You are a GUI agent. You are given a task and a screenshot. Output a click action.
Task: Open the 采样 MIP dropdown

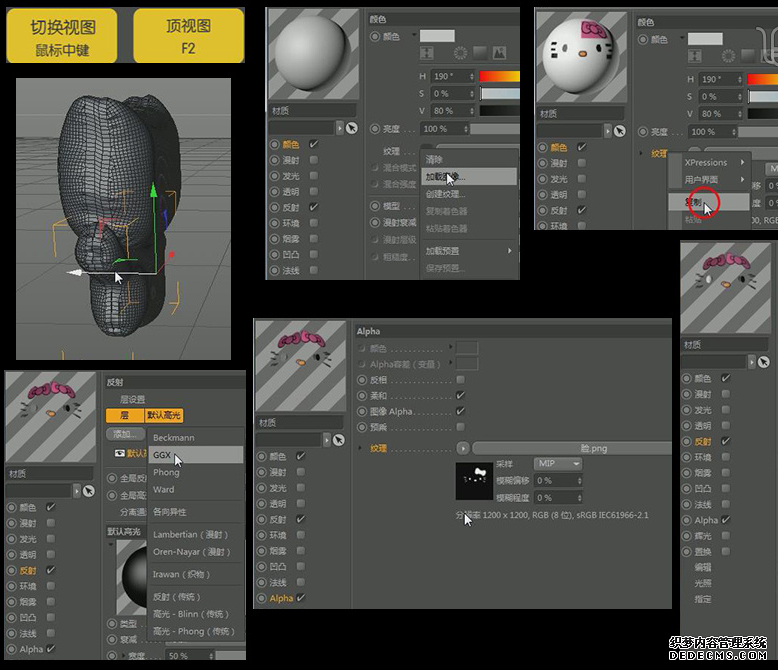[x=558, y=464]
